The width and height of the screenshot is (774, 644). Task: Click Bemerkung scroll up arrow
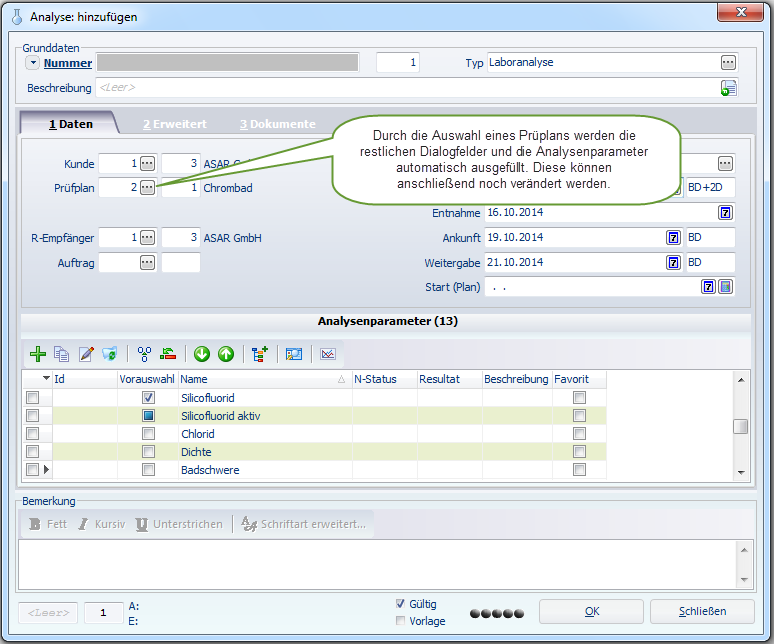point(744,550)
